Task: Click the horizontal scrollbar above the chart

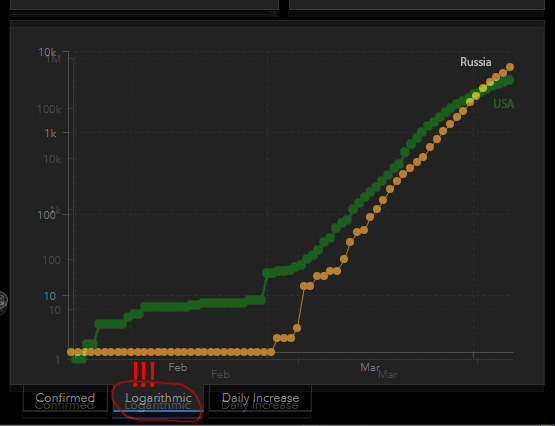Action: click(x=143, y=14)
